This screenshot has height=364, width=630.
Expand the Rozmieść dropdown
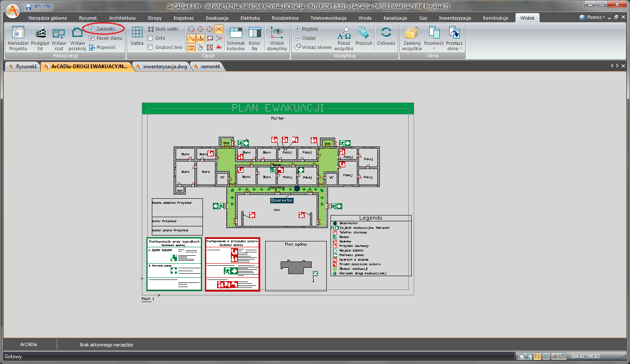point(434,38)
